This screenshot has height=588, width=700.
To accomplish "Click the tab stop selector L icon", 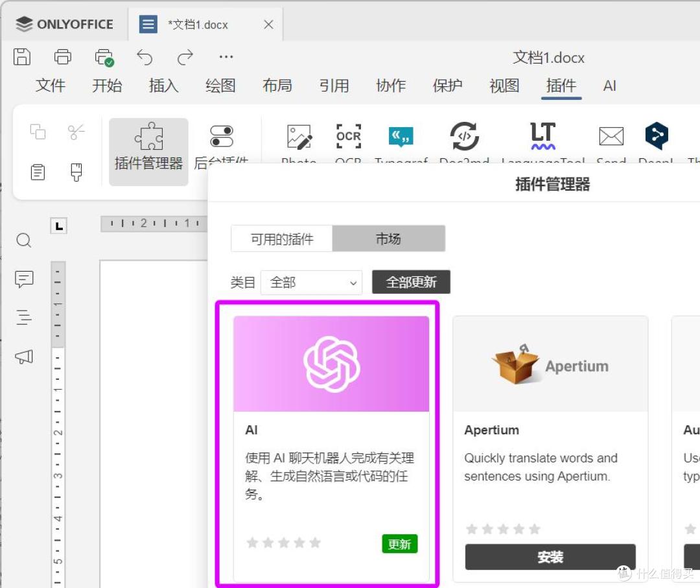I will 58,226.
